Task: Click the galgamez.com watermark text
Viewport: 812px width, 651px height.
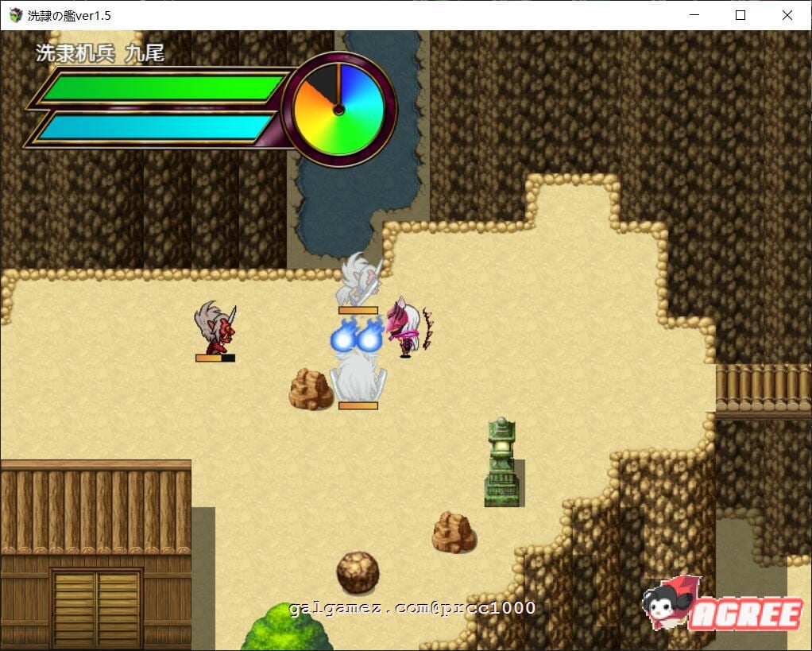Action: point(413,606)
